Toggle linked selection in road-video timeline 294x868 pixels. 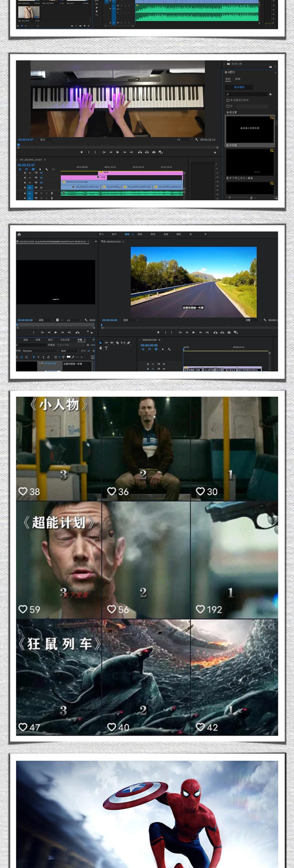156,349
